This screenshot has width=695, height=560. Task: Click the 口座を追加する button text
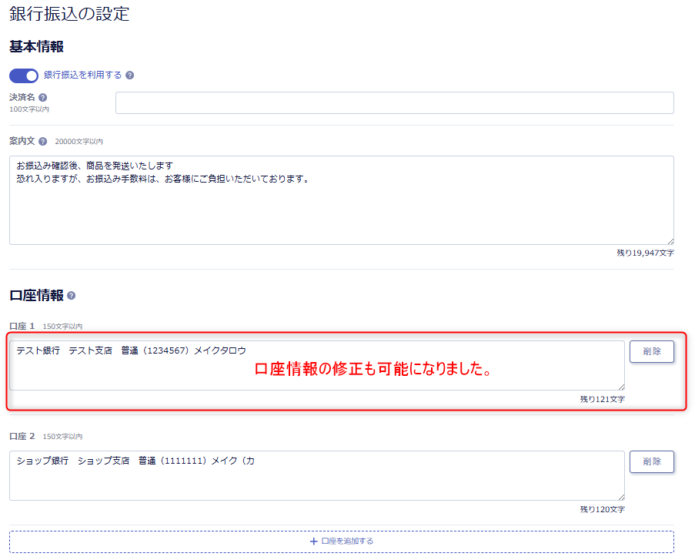347,541
